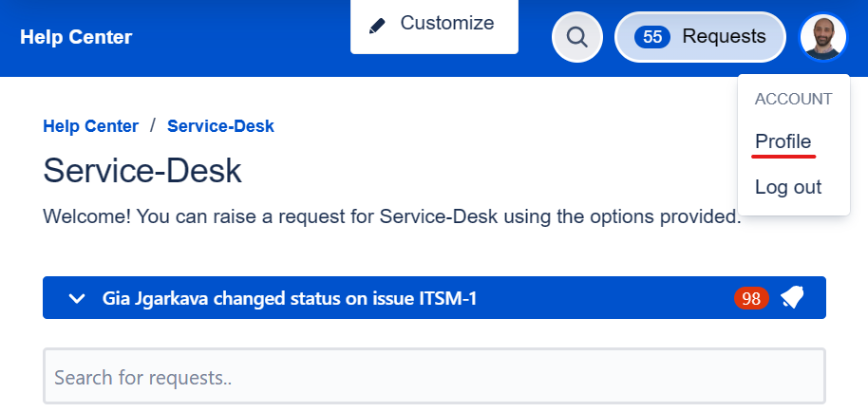Screen dimensions: 868x412
Task: Click the notification bell icon
Action: point(792,298)
